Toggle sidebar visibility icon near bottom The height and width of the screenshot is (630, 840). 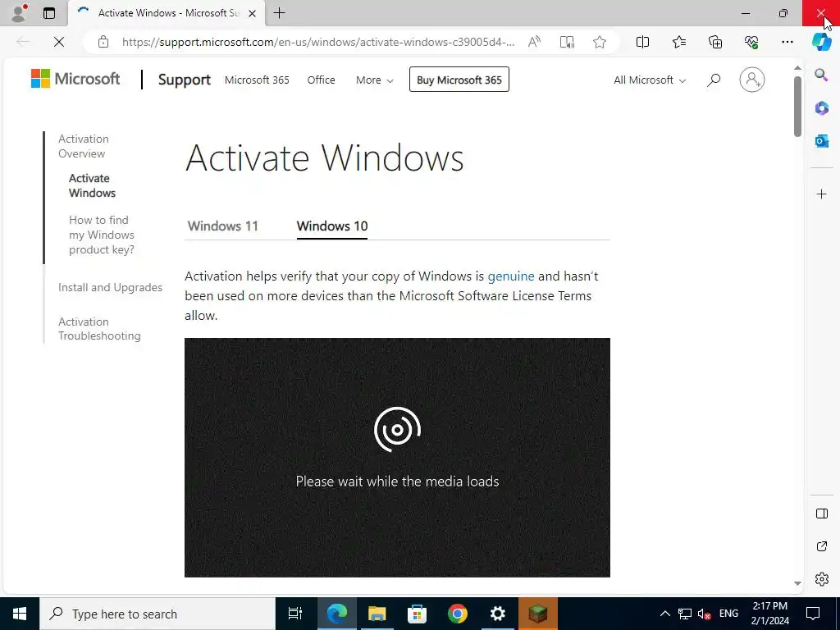pos(821,514)
